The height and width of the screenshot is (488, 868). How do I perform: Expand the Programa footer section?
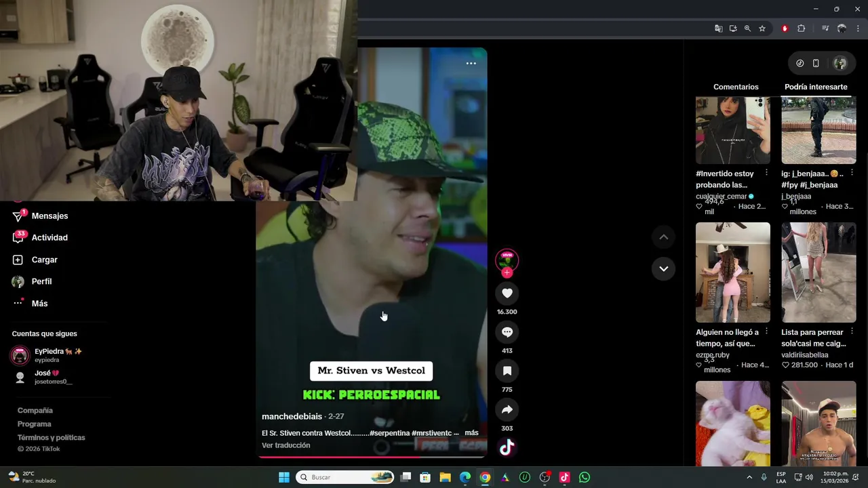point(34,424)
